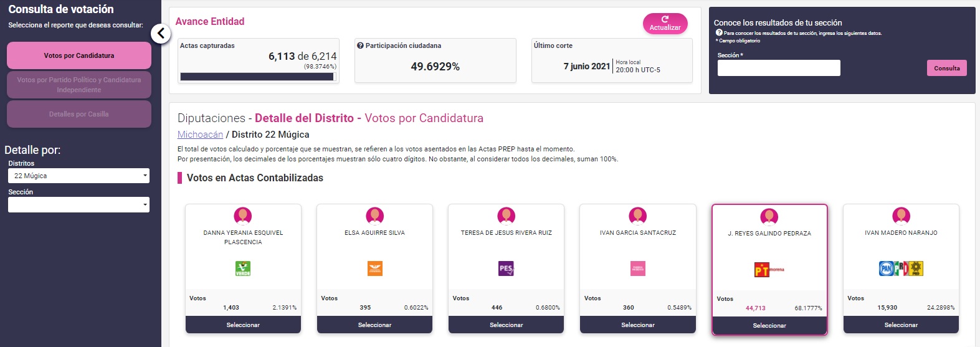Image resolution: width=980 pixels, height=347 pixels.
Task: Click the PT Morena coalition logo
Action: 769,269
